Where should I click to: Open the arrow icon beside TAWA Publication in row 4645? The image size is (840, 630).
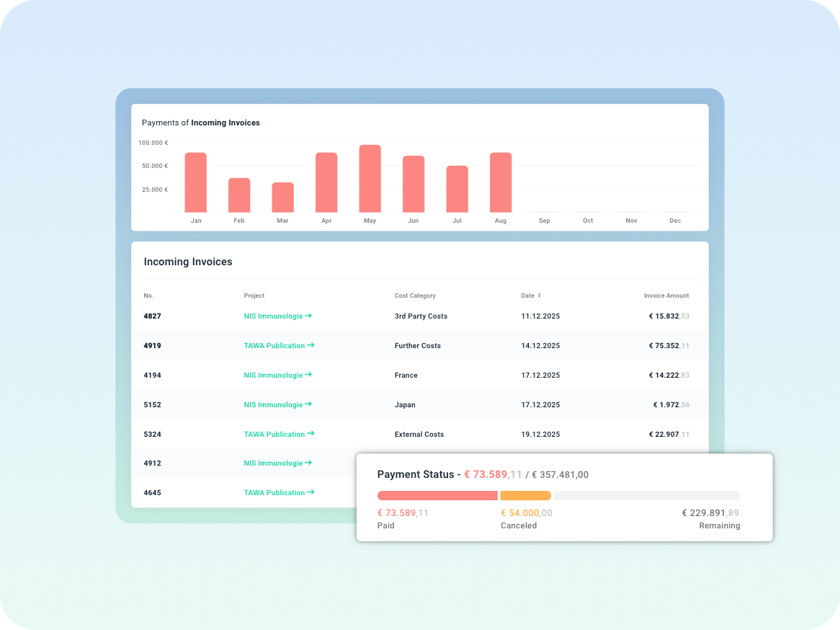pos(311,492)
